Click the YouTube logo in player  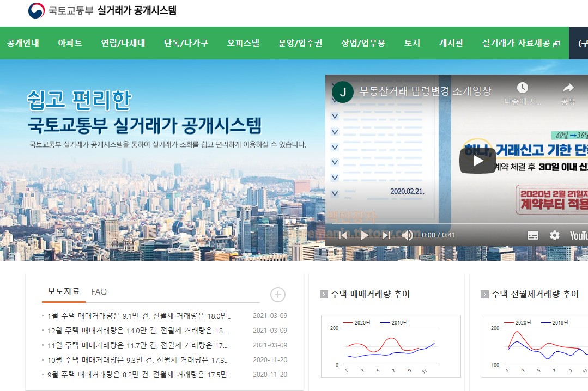(x=579, y=235)
